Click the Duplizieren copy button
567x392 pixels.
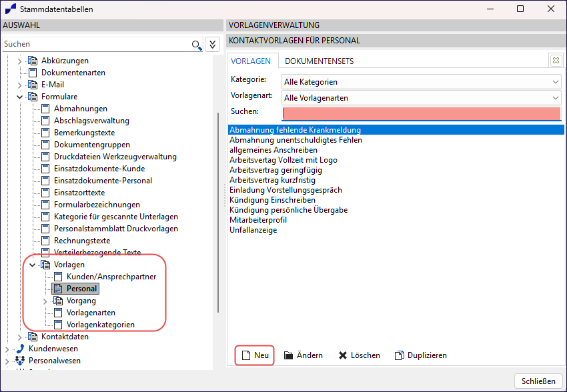420,355
